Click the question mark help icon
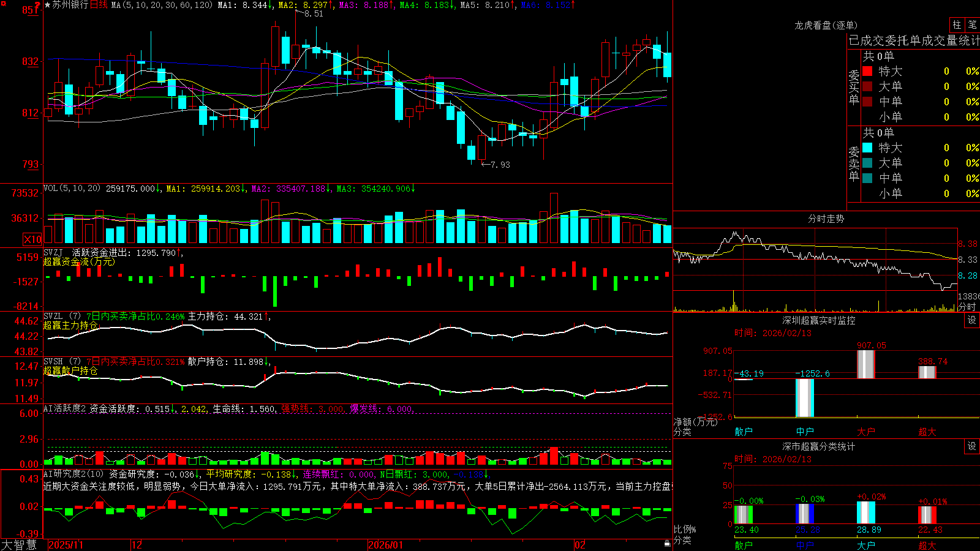The width and height of the screenshot is (980, 551). click(x=38, y=4)
